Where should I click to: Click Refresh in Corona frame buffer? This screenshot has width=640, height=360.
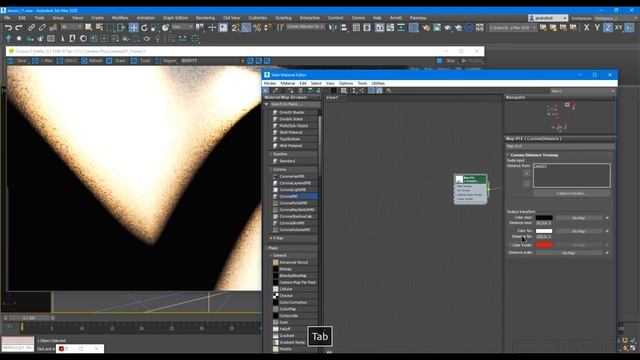point(92,60)
